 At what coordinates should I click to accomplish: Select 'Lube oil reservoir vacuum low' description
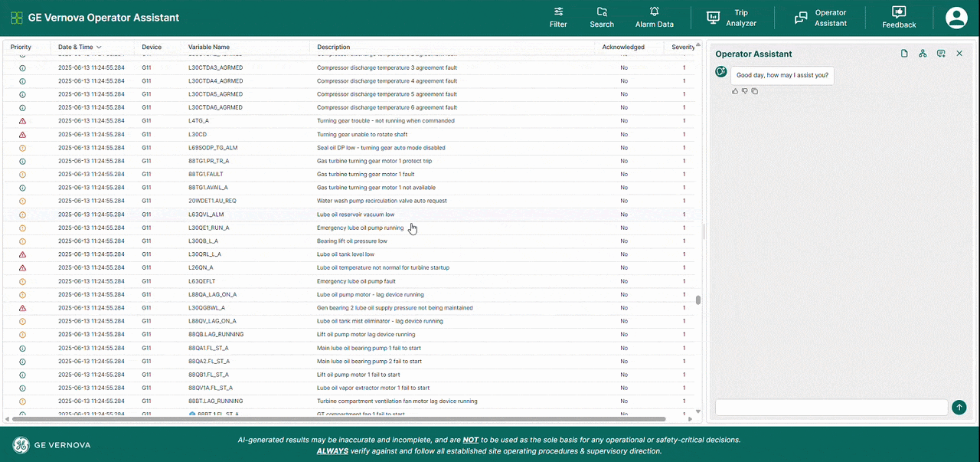click(x=356, y=215)
